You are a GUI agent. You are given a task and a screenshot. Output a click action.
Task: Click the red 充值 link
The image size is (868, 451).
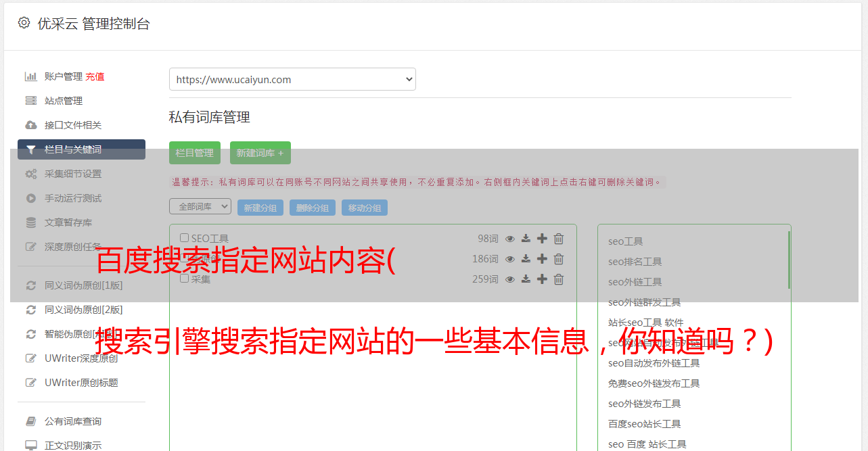95,76
